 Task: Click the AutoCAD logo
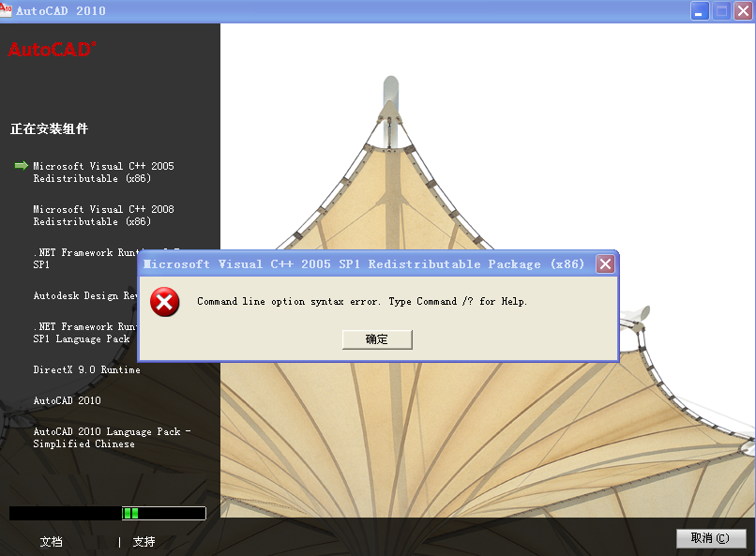(x=53, y=50)
